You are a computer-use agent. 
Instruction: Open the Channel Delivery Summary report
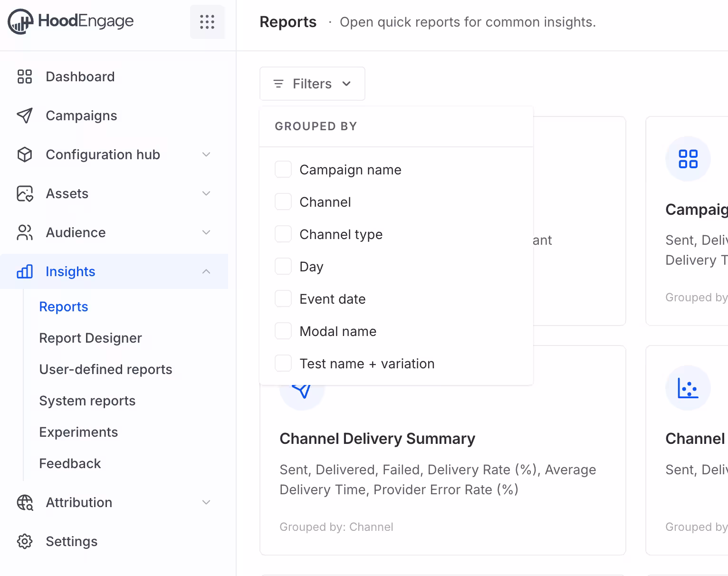(x=443, y=451)
